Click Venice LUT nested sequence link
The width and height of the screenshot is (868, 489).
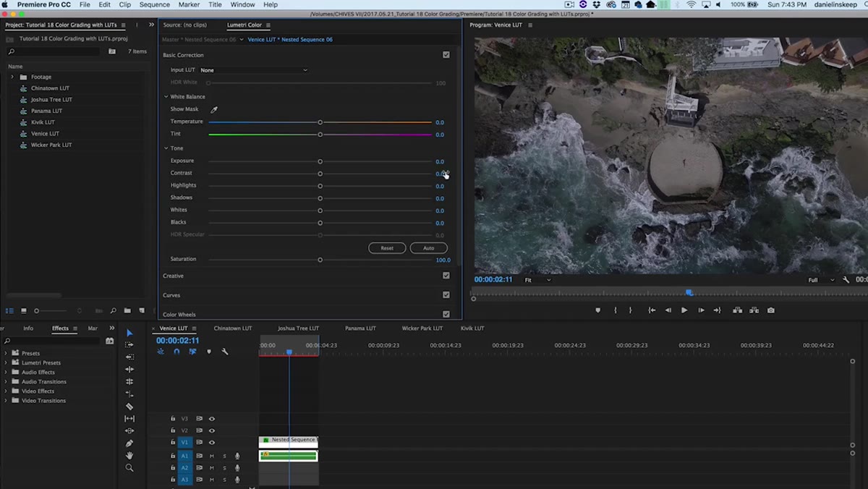pyautogui.click(x=290, y=39)
